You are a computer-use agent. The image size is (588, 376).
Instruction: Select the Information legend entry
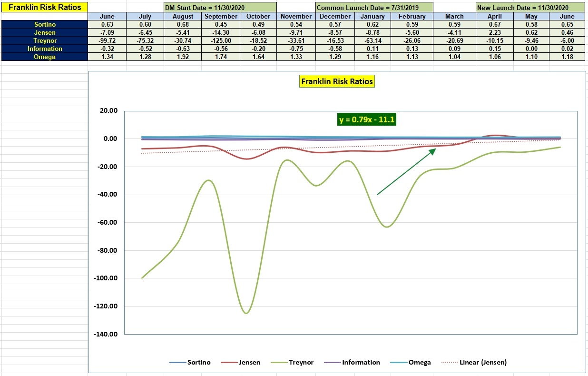click(x=352, y=362)
